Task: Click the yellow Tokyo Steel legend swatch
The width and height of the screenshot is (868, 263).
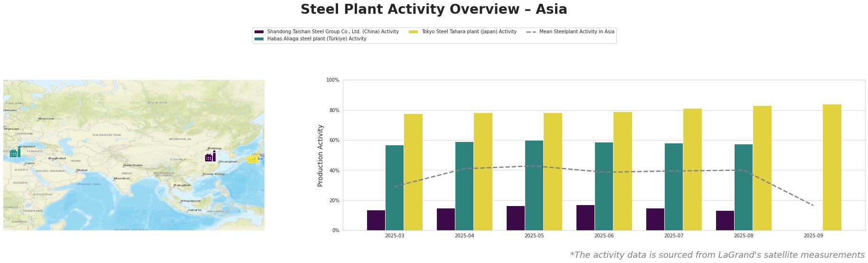Action: coord(414,32)
